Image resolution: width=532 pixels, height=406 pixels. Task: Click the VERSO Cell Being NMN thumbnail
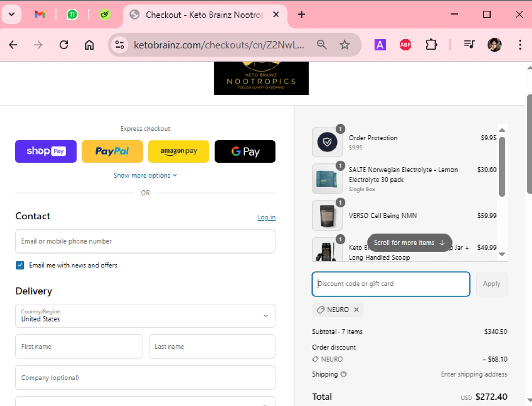pos(327,216)
